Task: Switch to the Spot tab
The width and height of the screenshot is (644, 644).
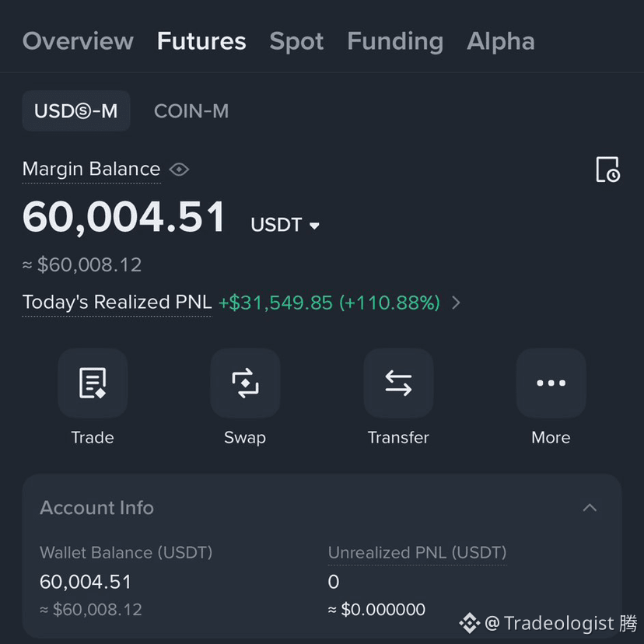Action: (296, 41)
